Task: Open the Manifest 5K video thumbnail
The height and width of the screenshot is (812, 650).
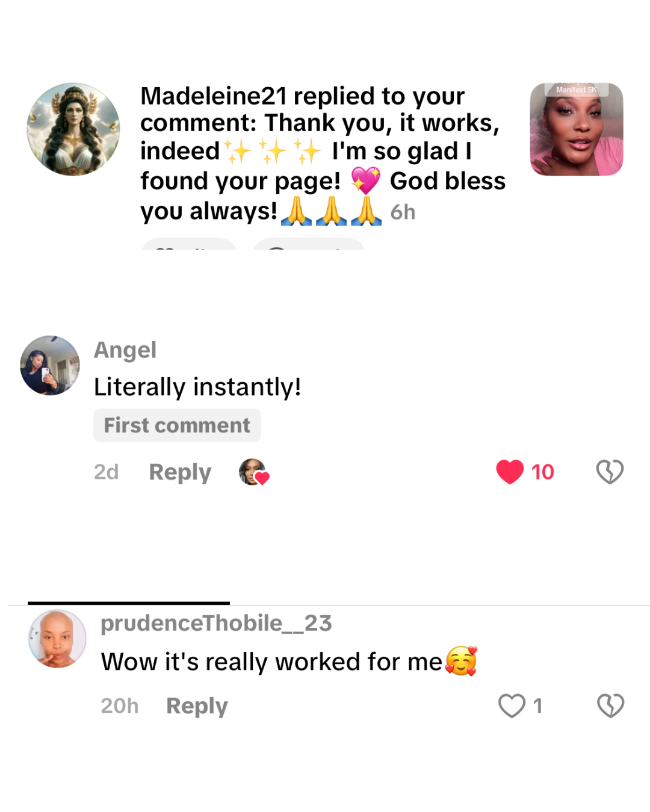Action: coord(576,129)
